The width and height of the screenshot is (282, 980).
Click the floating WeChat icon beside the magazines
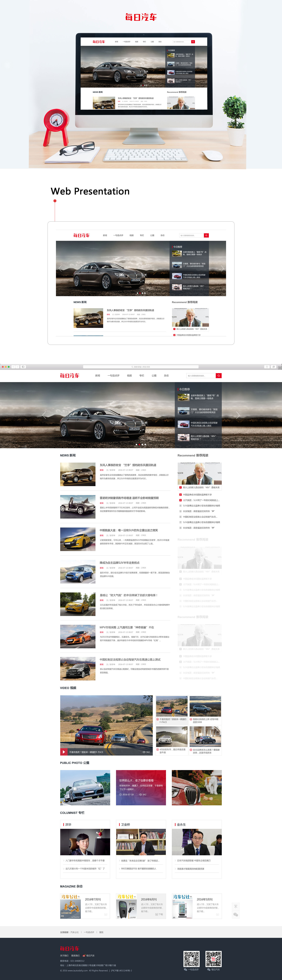click(236, 915)
